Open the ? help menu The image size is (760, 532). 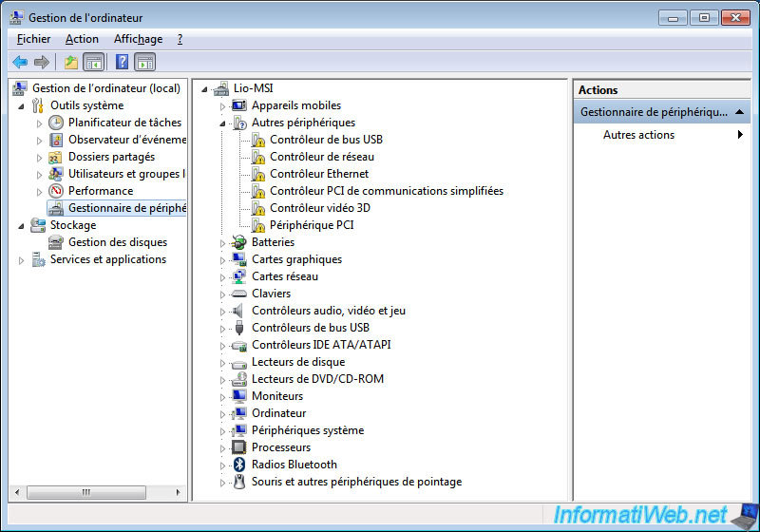pos(180,39)
